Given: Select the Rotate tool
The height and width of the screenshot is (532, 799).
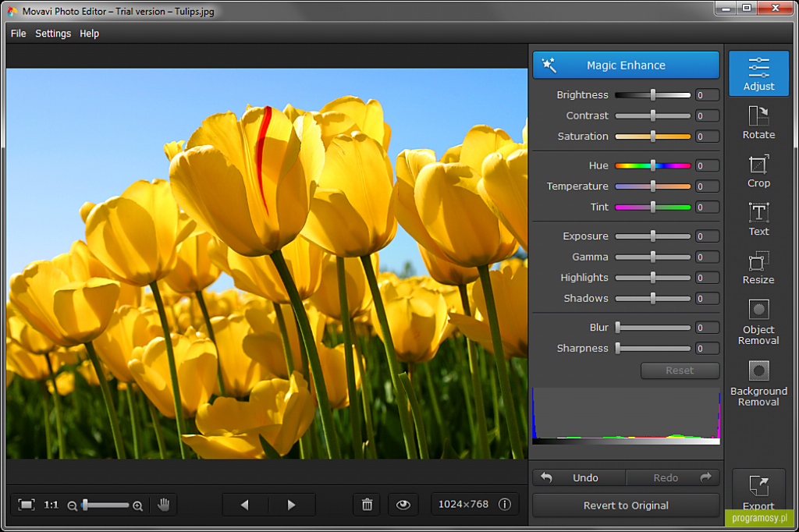Looking at the screenshot, I should tap(758, 122).
